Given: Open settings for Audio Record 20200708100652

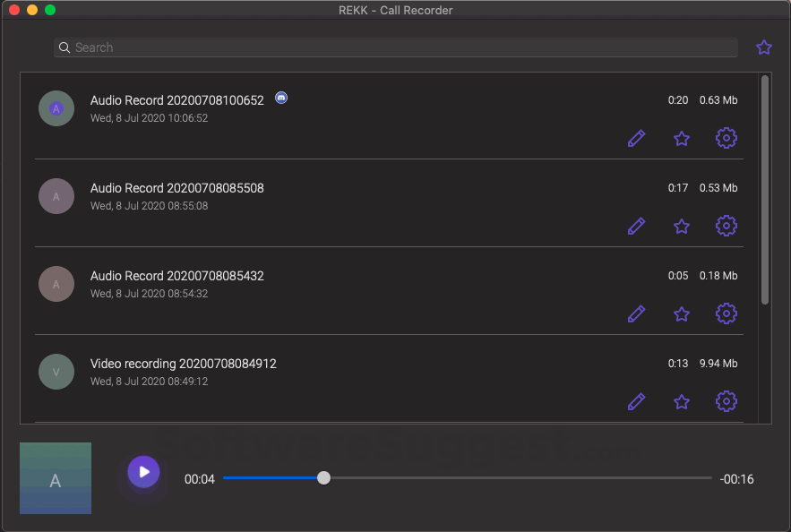Looking at the screenshot, I should [x=727, y=138].
